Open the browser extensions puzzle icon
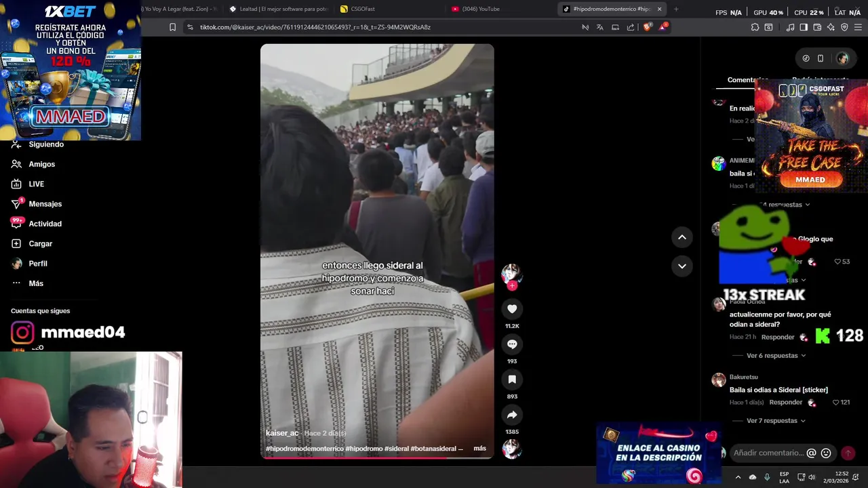Viewport: 868px width, 488px height. coord(755,27)
